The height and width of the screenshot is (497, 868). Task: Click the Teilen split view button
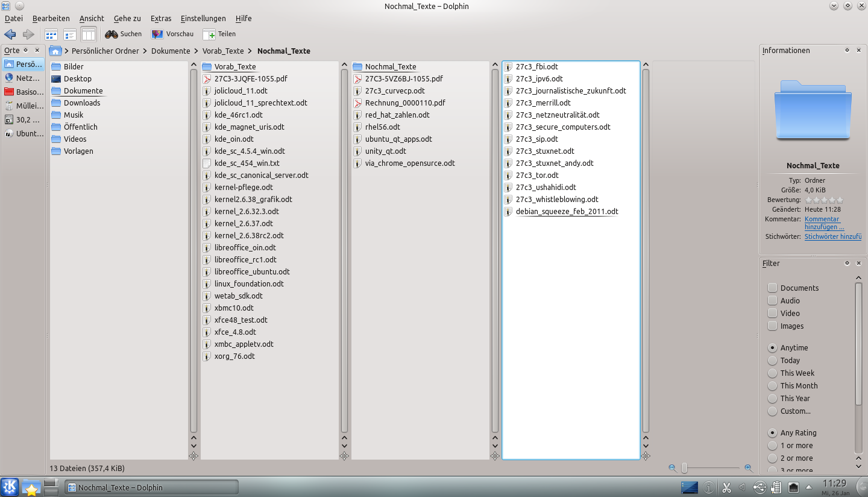click(219, 34)
